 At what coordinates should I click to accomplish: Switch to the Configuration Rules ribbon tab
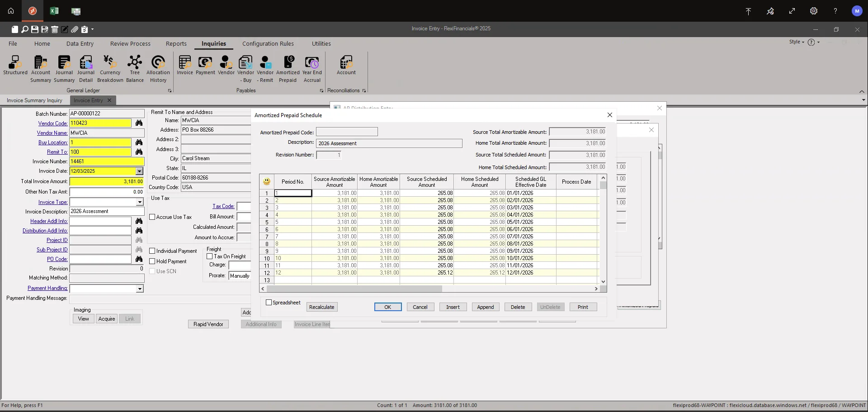tap(268, 43)
